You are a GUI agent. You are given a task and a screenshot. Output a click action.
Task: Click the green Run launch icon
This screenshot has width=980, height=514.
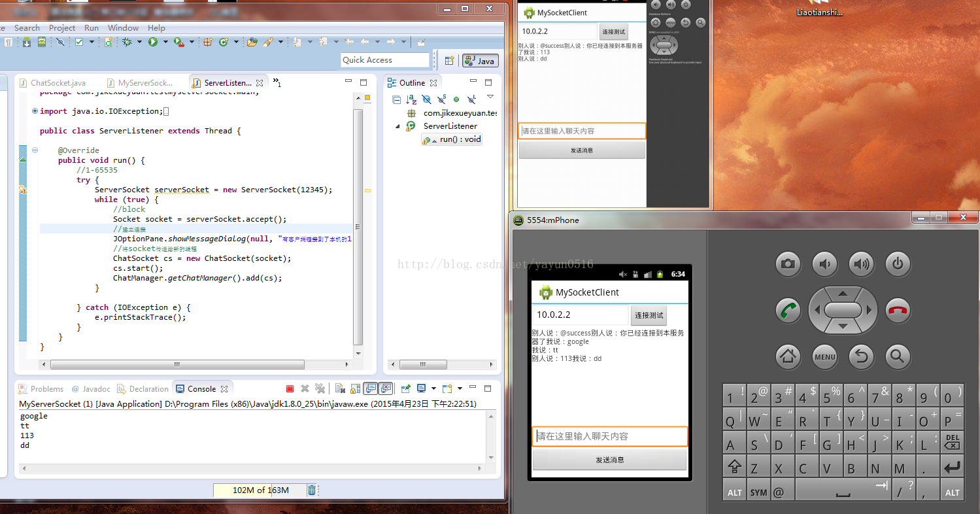[x=153, y=42]
